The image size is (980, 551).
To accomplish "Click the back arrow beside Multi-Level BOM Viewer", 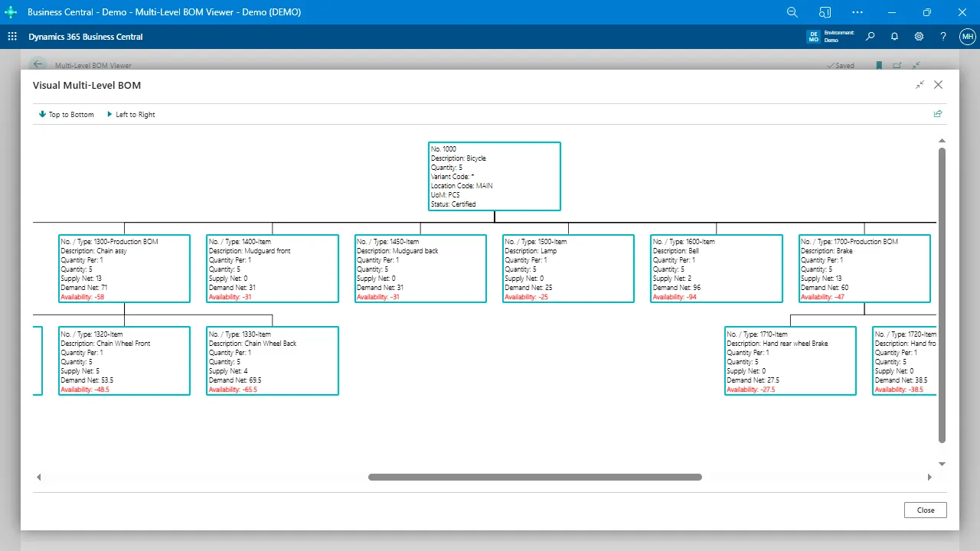I will [x=38, y=64].
